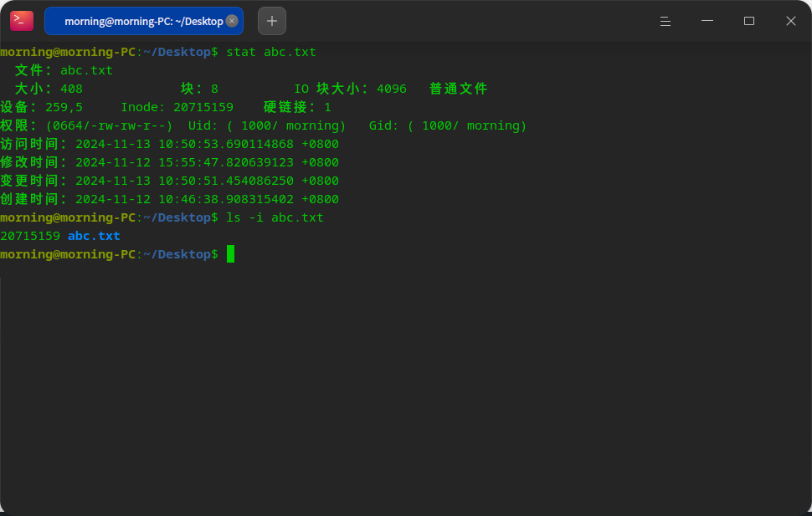Screen dimensions: 812x516
Task: Close the morning@morning-PC tab
Action: 232,21
